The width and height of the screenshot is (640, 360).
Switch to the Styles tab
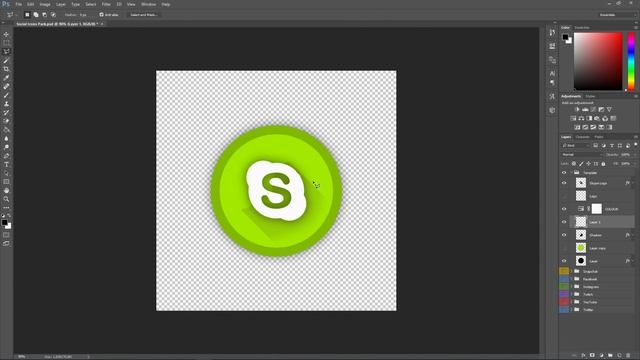pyautogui.click(x=590, y=96)
